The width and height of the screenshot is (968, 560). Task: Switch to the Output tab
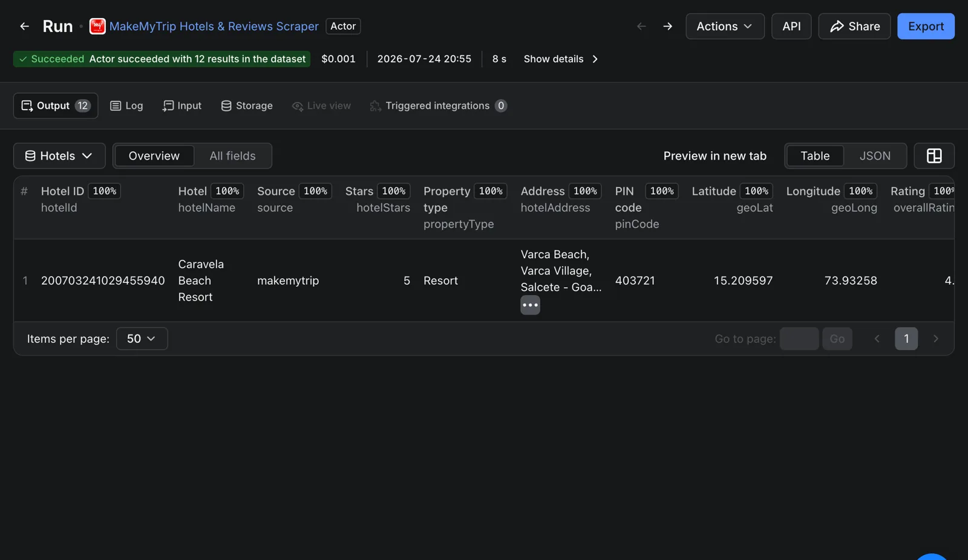click(x=56, y=106)
